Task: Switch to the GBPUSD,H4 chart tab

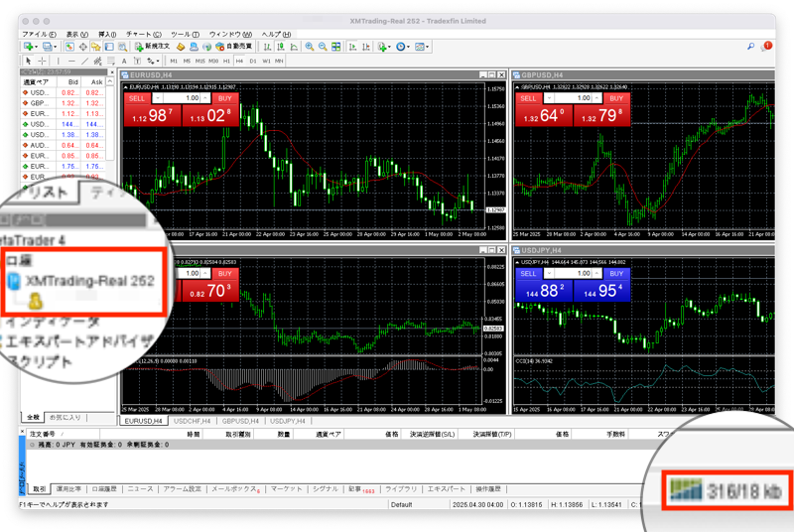Action: (240, 421)
